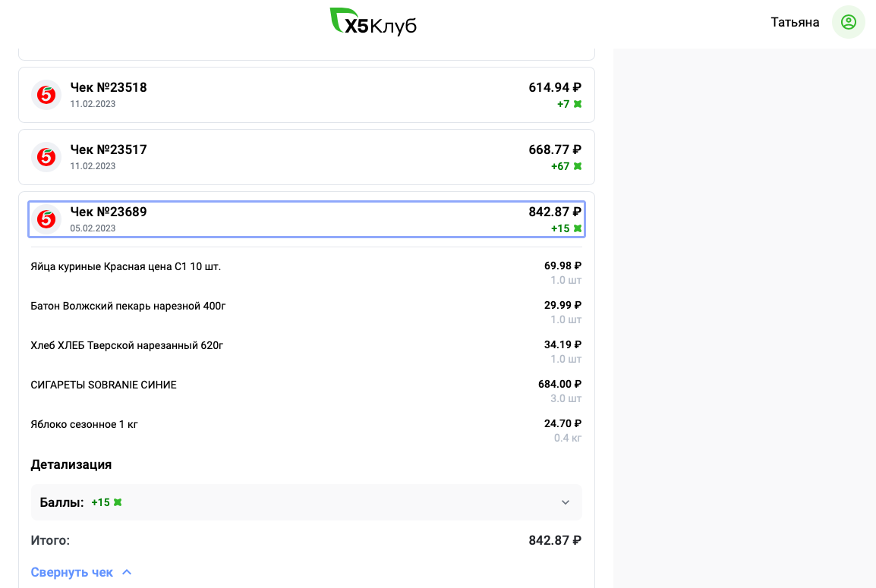Click Pyaterochka icon on receipt №23689
Screen dimensions: 876x588
46,219
